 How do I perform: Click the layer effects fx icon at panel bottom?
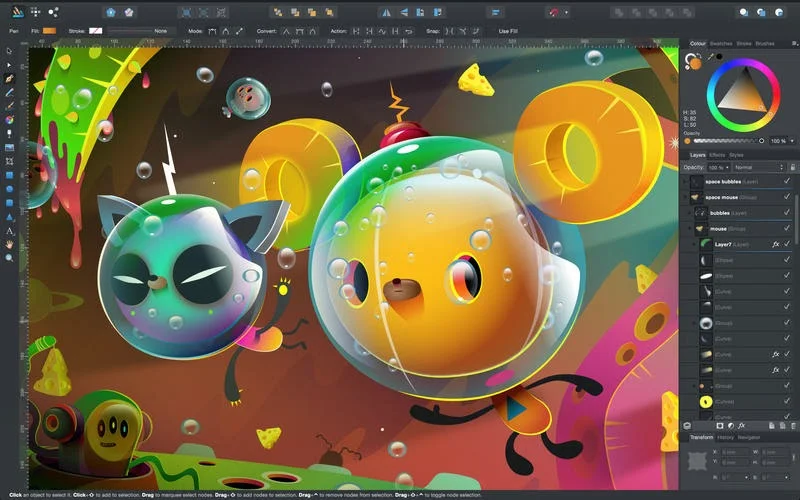(x=741, y=426)
